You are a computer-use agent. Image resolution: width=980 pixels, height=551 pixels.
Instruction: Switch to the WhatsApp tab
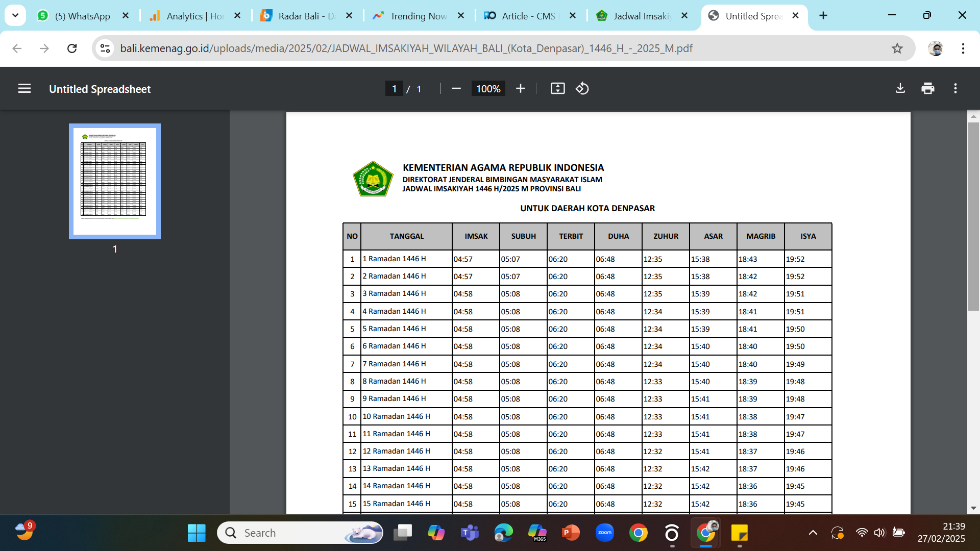[82, 16]
